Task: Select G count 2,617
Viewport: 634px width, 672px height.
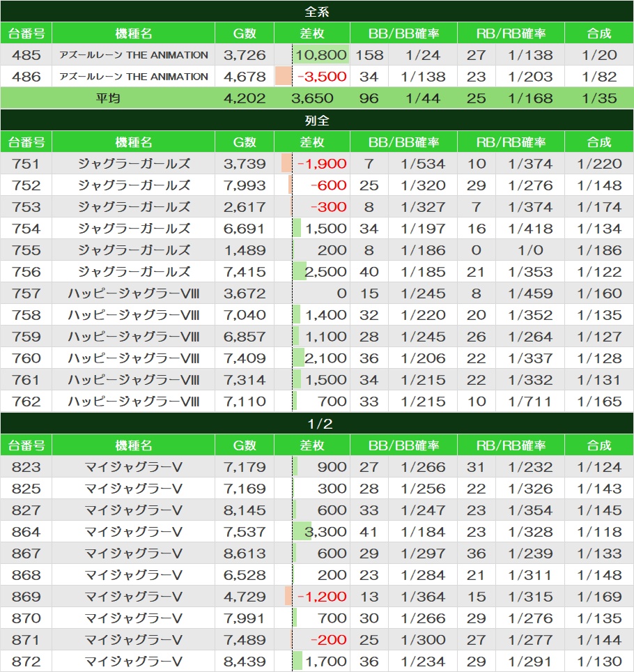Action: tap(245, 207)
